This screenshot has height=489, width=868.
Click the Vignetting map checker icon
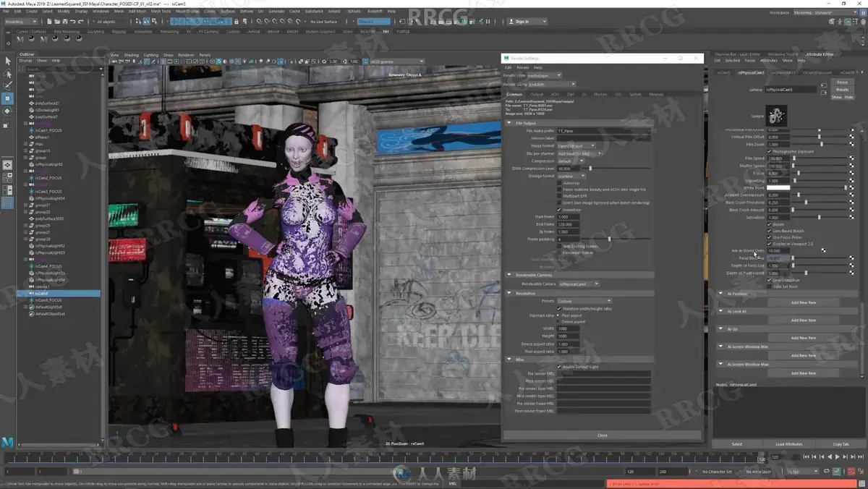point(851,180)
